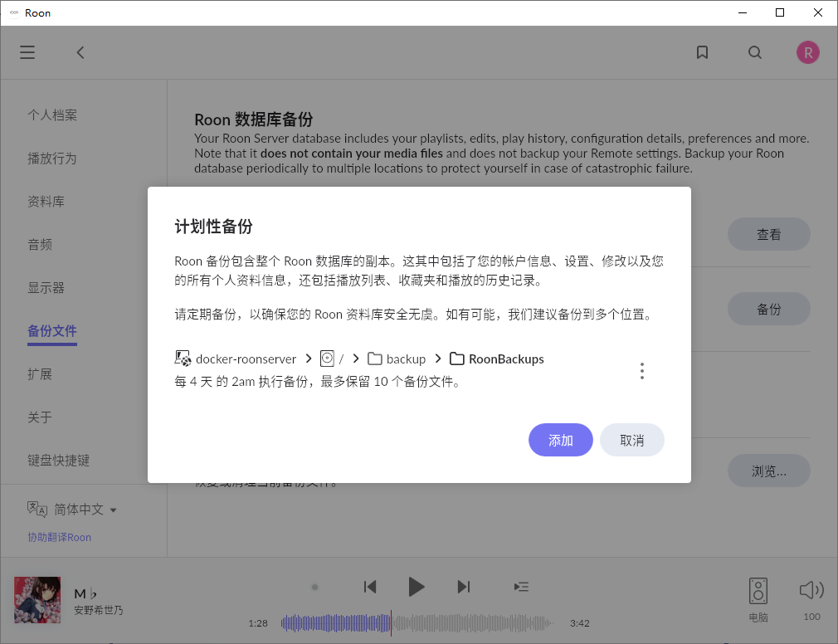
Task: Open 资料库 settings tab
Action: [x=46, y=202]
